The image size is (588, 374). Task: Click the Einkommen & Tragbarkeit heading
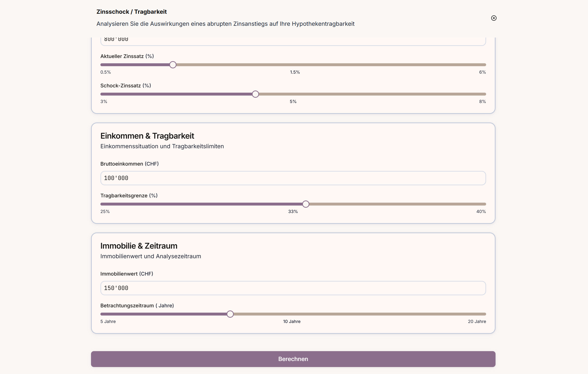(147, 136)
